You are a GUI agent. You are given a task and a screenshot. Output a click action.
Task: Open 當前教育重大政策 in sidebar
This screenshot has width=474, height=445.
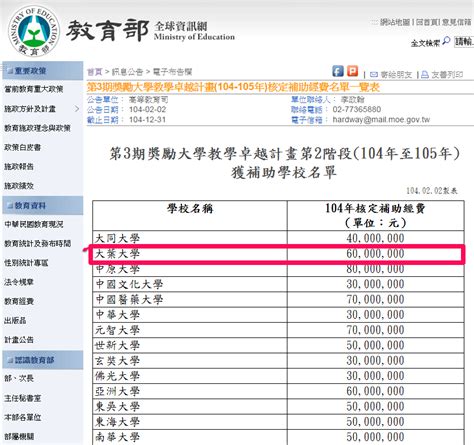tap(34, 89)
